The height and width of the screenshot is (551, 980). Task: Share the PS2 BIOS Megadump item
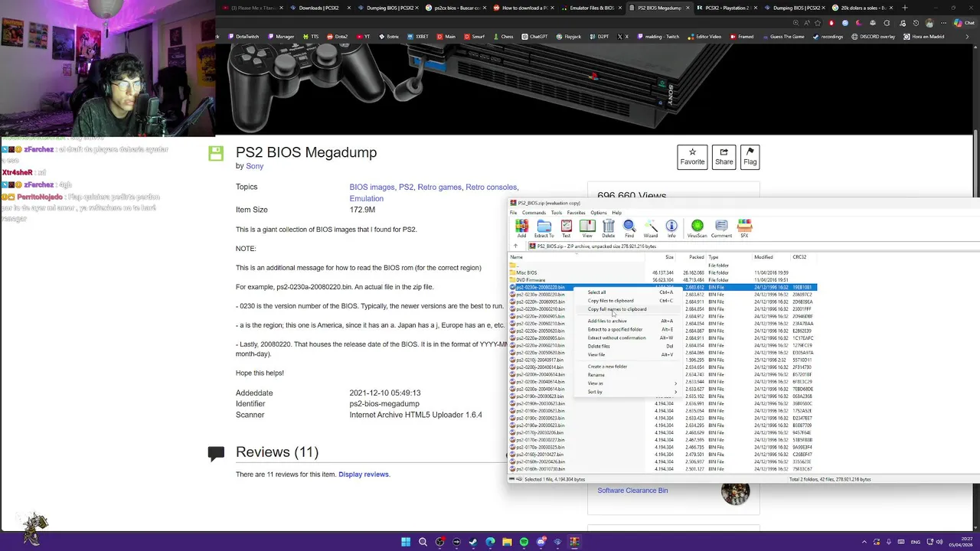pos(724,157)
